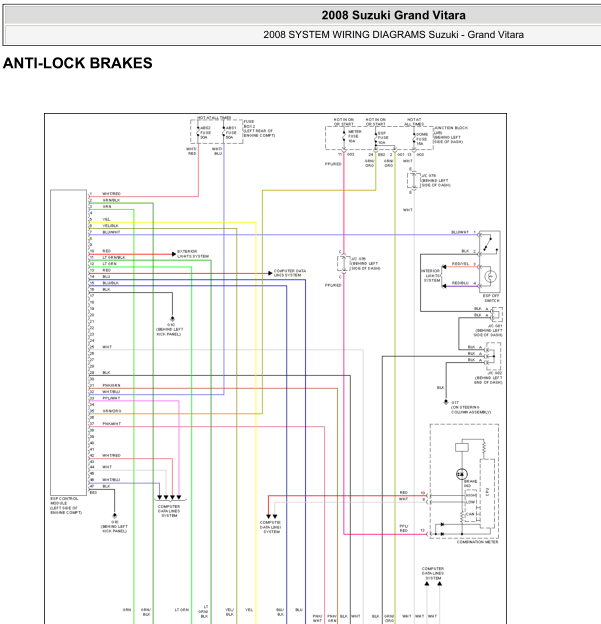Click the upper J/C G76 connector on WHT wire
Image resolution: width=601 pixels, height=624 pixels.
coord(414,180)
